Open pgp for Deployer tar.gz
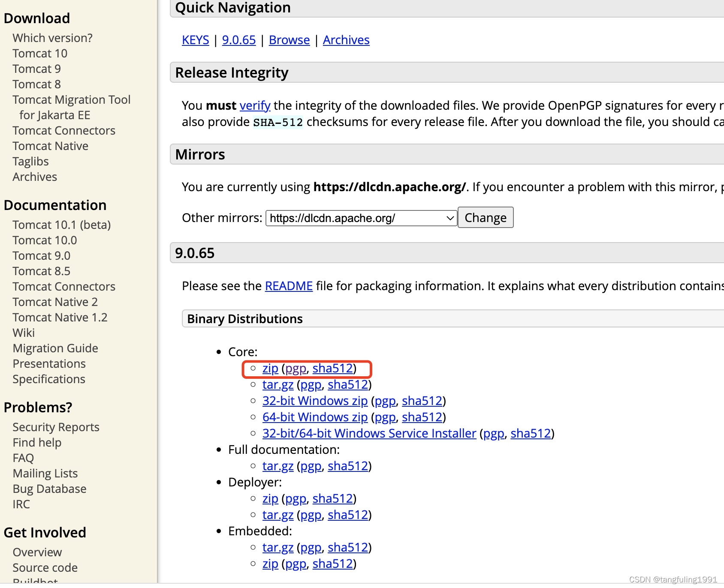The image size is (724, 588). coord(311,515)
